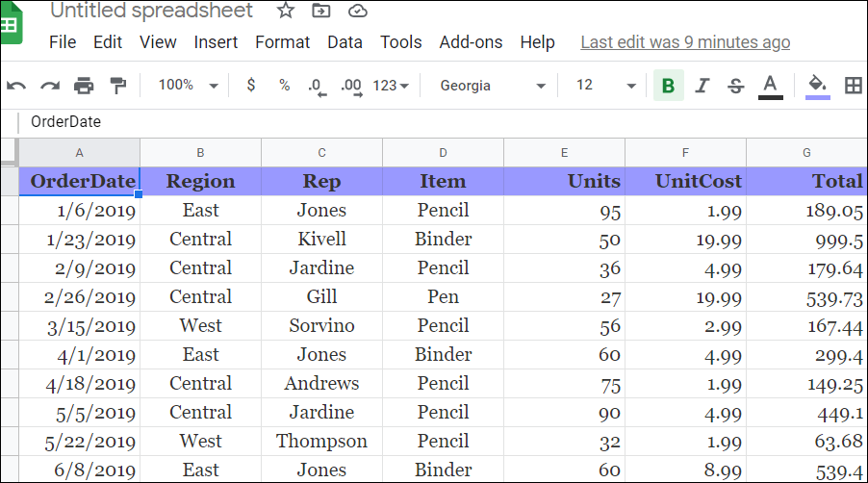Open the cloud save status icon

[x=357, y=12]
